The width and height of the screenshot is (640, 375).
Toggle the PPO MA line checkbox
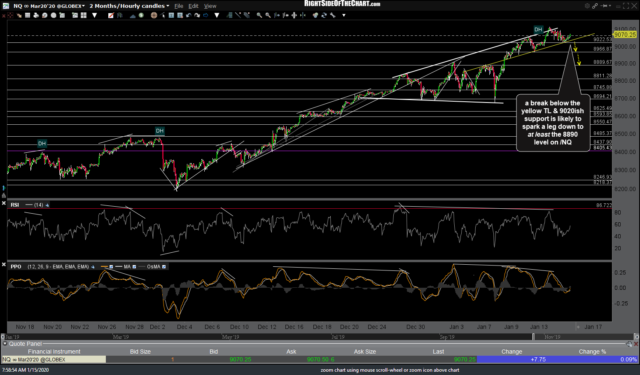click(134, 267)
